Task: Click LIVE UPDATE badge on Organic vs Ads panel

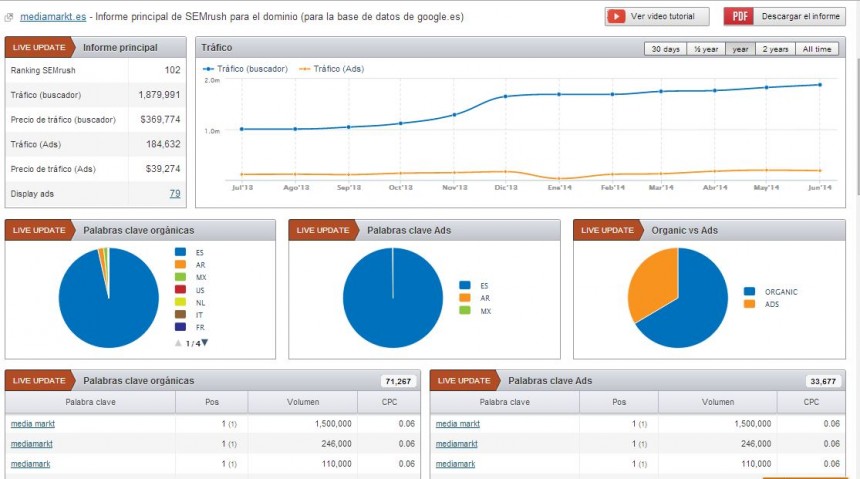Action: (607, 230)
